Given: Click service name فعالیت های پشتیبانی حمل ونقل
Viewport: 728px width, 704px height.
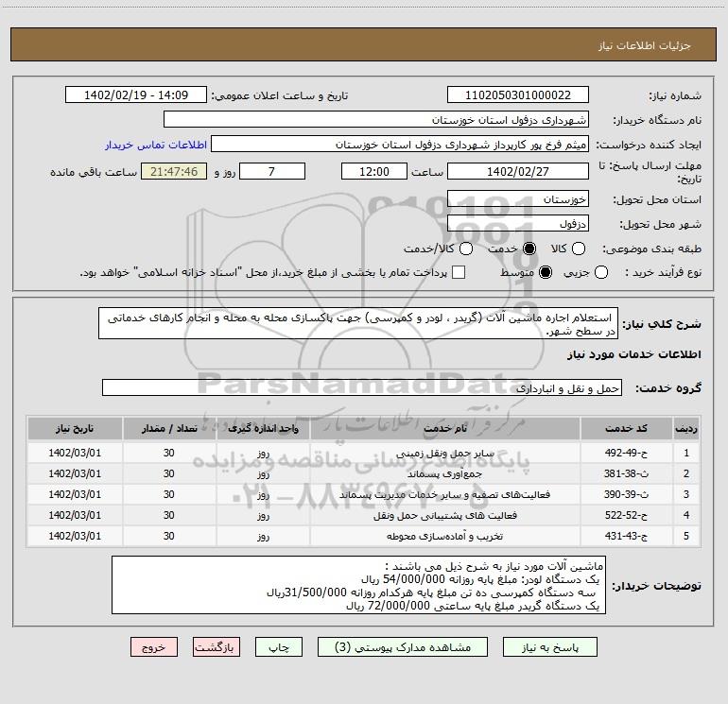Looking at the screenshot, I should 444,515.
